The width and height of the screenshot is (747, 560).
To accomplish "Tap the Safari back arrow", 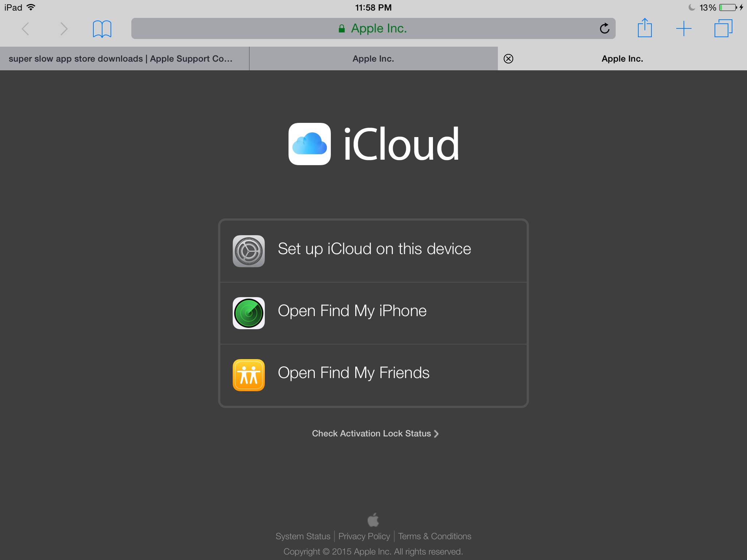I will click(25, 29).
